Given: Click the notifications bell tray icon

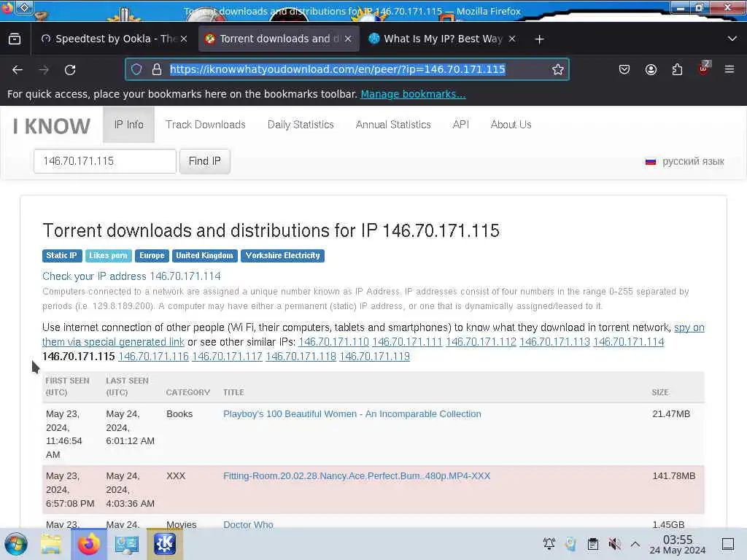Looking at the screenshot, I should (x=549, y=544).
